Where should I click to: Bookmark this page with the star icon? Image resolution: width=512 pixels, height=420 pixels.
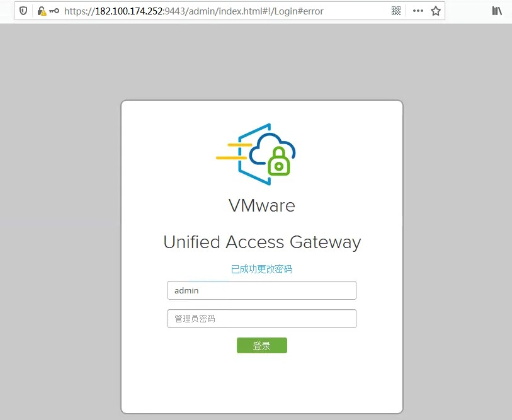436,11
